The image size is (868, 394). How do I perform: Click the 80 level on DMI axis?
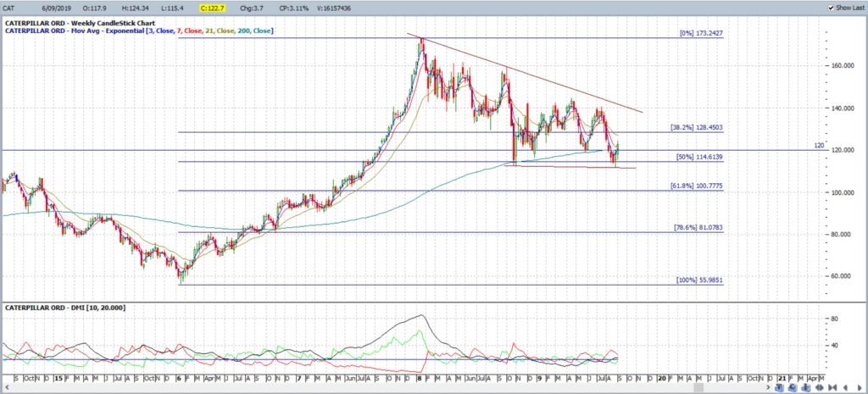click(835, 319)
